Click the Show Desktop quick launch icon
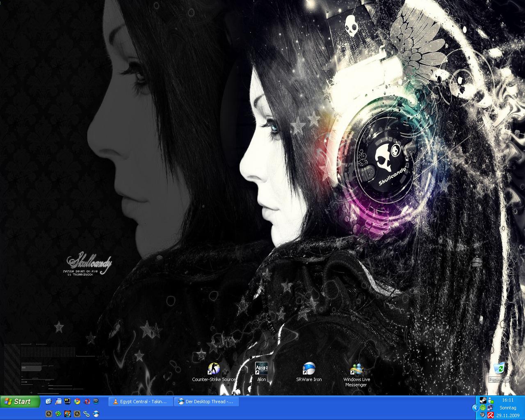The height and width of the screenshot is (420, 525). tap(58, 402)
